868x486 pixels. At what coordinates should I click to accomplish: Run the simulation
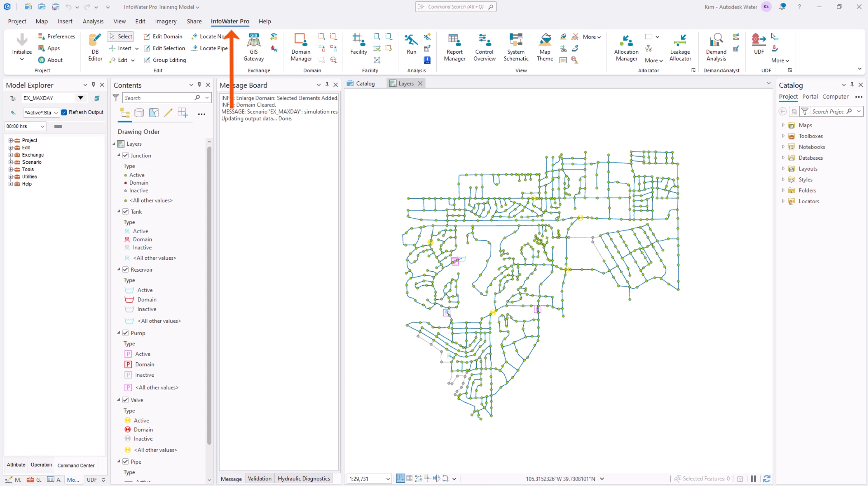click(x=411, y=45)
